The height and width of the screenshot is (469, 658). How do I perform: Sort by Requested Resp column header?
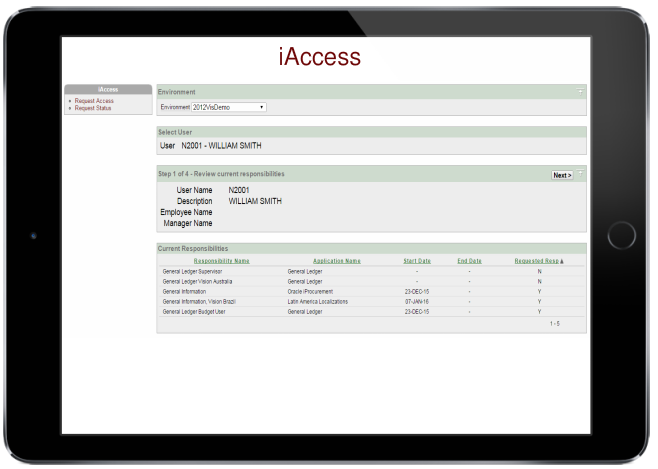[535, 261]
